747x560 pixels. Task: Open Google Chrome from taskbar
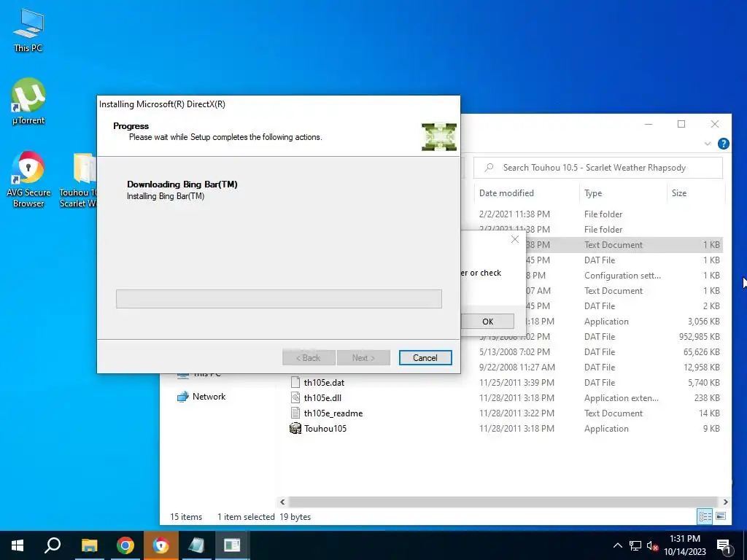click(125, 545)
